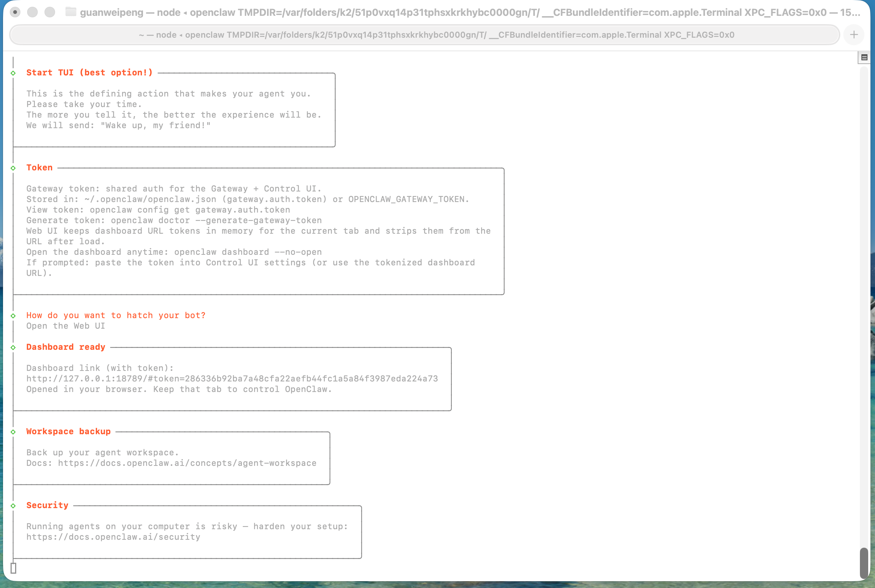This screenshot has height=588, width=875.
Task: Click the zoom window button
Action: (x=49, y=12)
